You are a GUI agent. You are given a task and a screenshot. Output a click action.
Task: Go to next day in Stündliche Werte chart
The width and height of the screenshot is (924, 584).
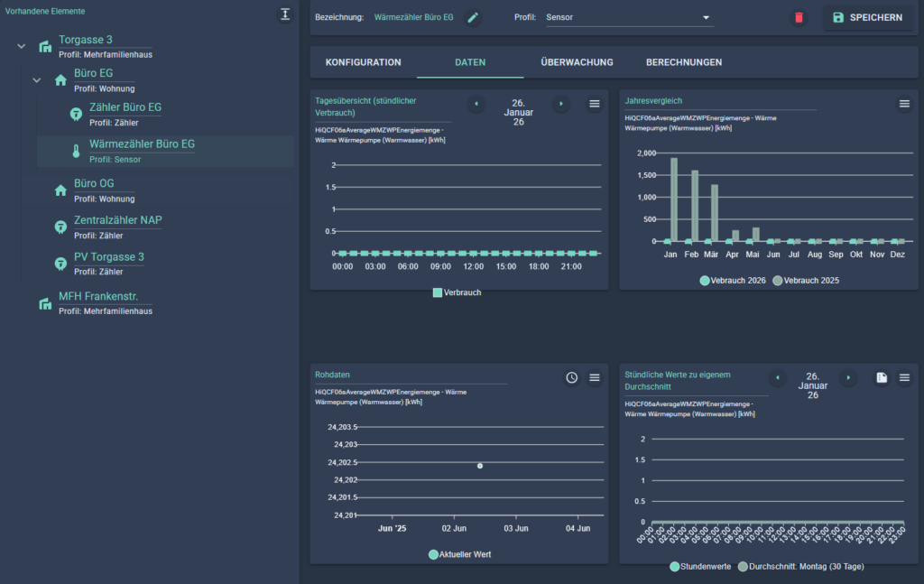848,377
